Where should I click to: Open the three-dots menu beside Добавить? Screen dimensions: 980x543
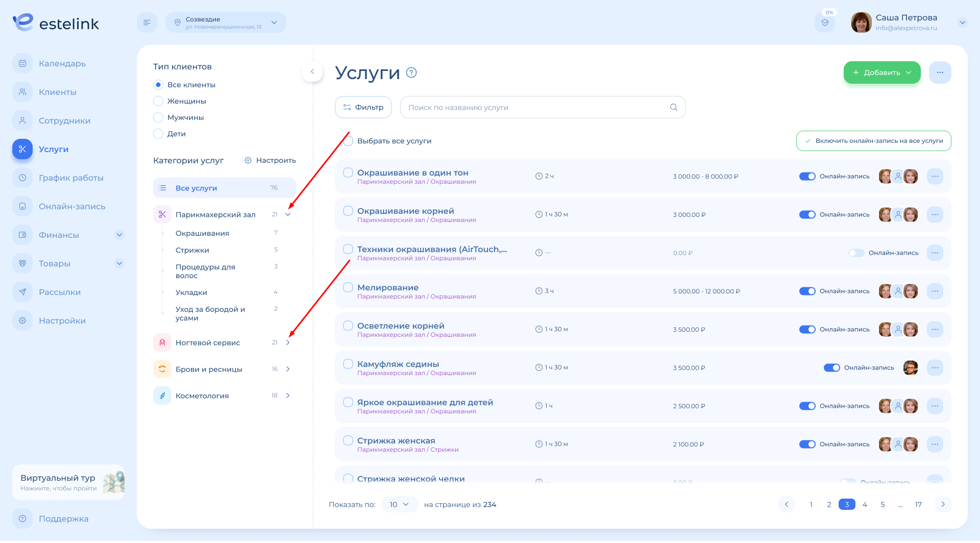coord(940,72)
